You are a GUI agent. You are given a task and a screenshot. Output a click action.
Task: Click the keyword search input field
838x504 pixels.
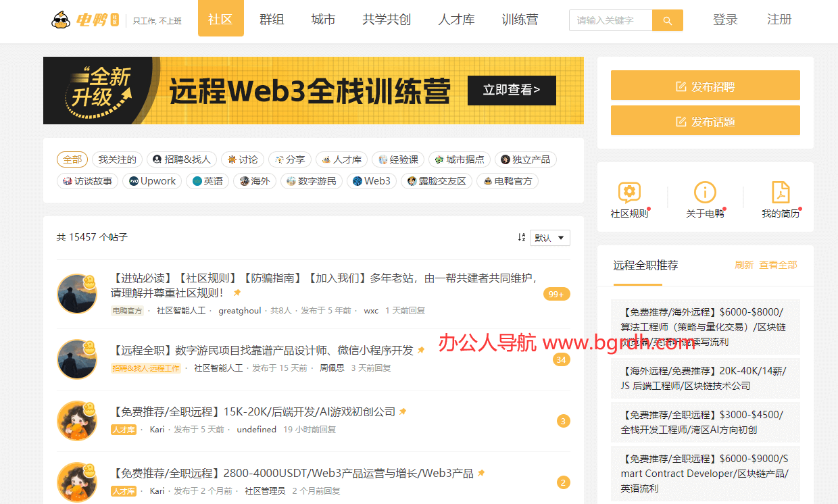[610, 20]
